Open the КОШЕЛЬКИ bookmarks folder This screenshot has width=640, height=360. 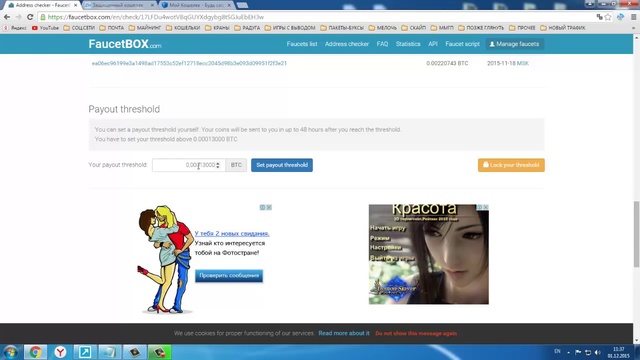183,28
